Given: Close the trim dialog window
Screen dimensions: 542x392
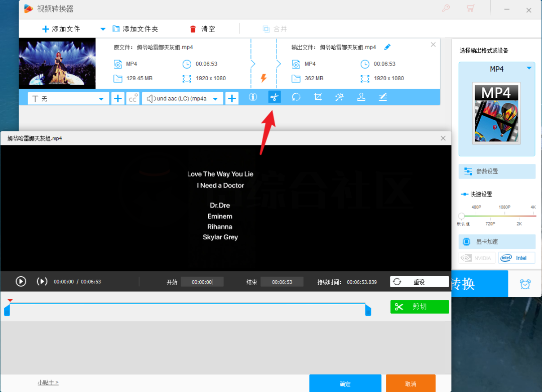Looking at the screenshot, I should [x=443, y=138].
